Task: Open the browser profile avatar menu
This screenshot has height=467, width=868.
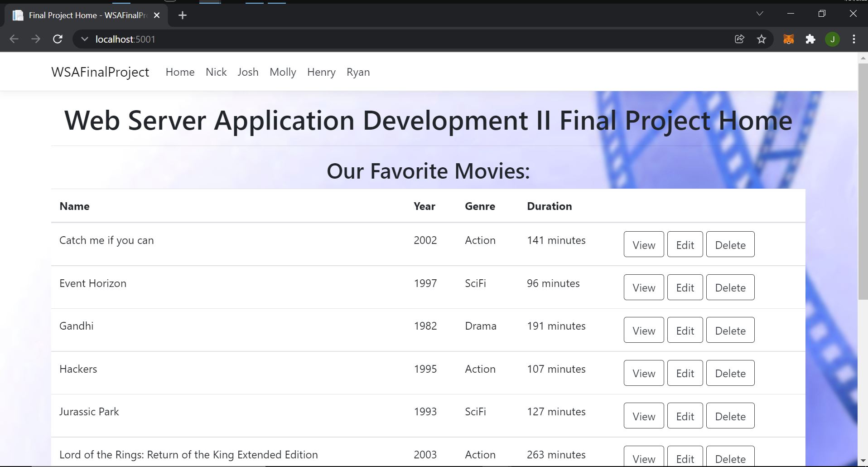Action: coord(833,39)
